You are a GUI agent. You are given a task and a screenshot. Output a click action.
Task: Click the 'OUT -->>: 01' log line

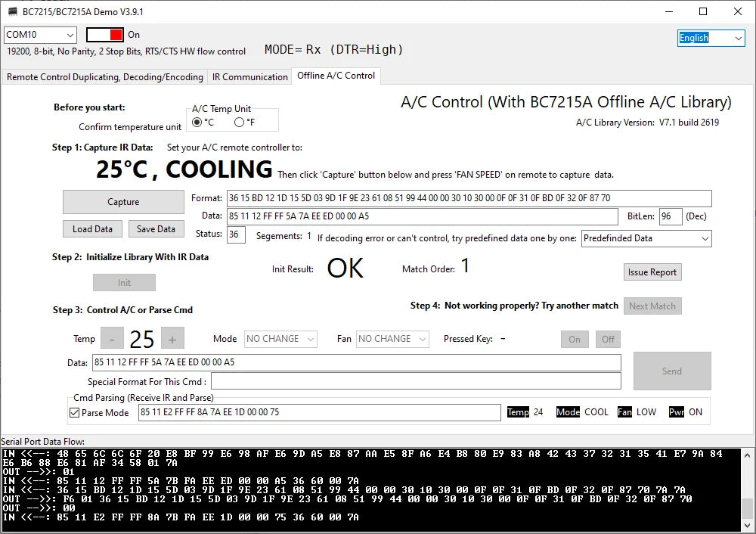pos(39,472)
